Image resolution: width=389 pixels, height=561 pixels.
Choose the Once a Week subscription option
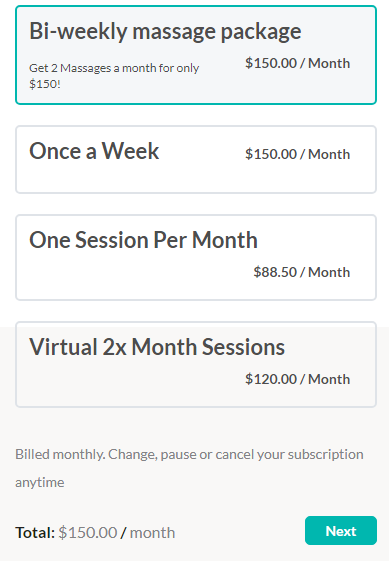(196, 159)
